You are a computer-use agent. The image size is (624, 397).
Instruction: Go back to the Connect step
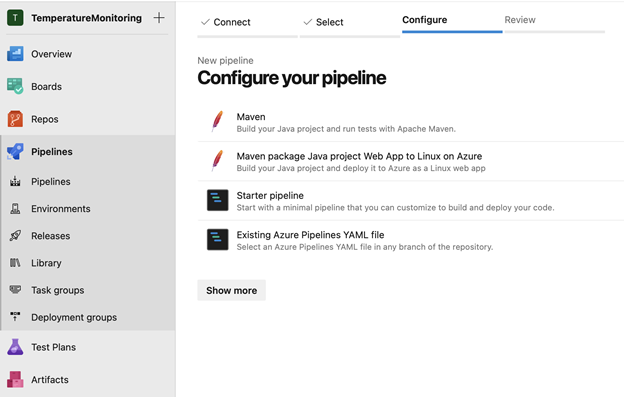point(226,22)
